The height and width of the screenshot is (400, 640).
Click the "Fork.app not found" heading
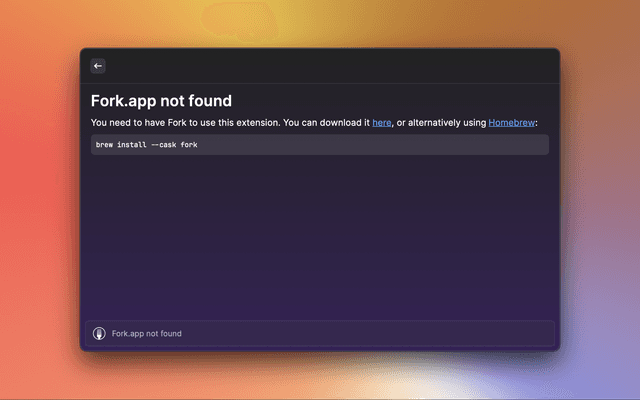(161, 100)
